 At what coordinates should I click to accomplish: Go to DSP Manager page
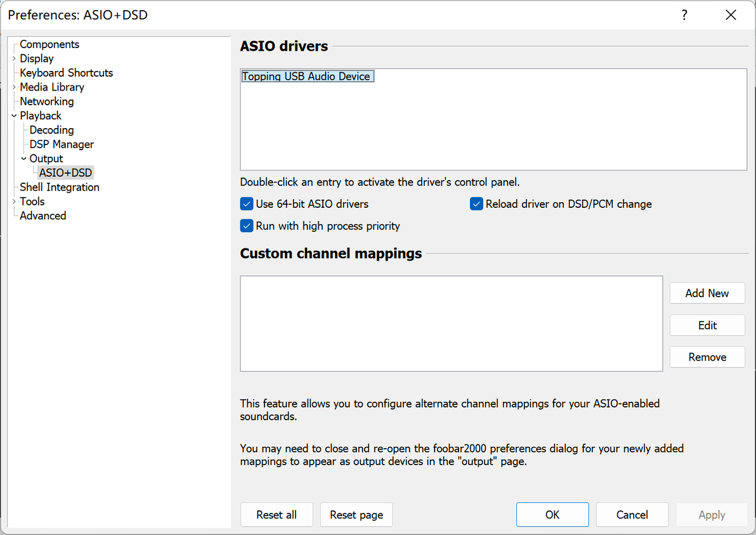click(62, 145)
